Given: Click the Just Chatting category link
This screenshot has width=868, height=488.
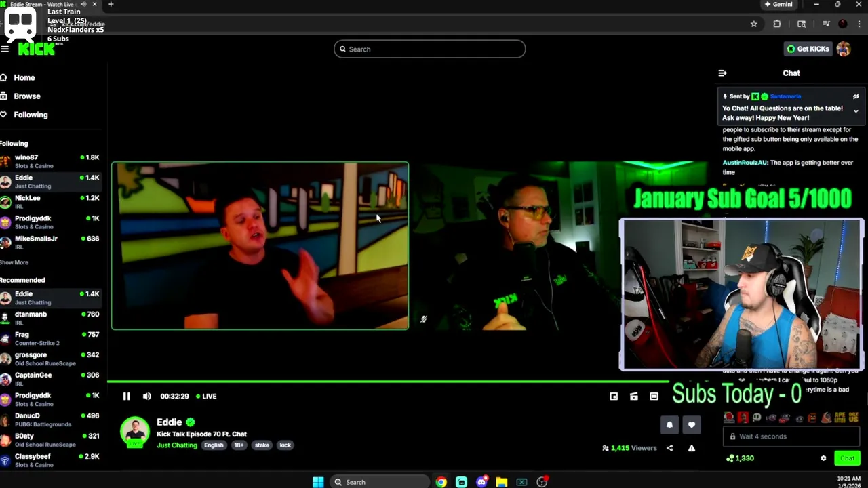Looking at the screenshot, I should [176, 445].
